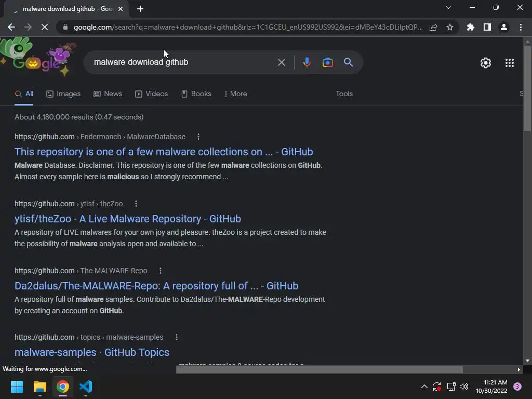Click the horizontal scrollbar thumb

point(320,369)
